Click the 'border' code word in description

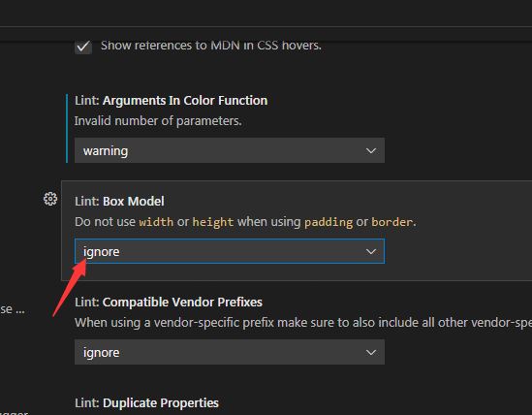(391, 222)
